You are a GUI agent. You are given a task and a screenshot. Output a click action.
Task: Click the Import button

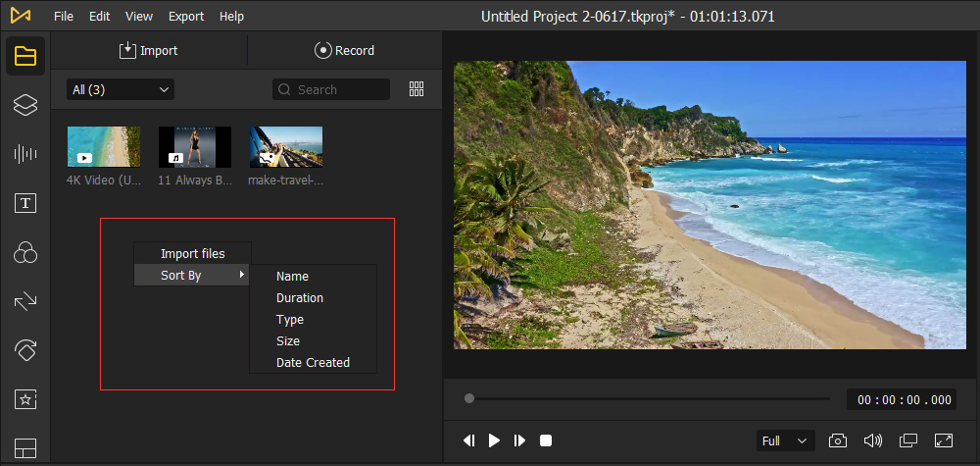pyautogui.click(x=149, y=50)
